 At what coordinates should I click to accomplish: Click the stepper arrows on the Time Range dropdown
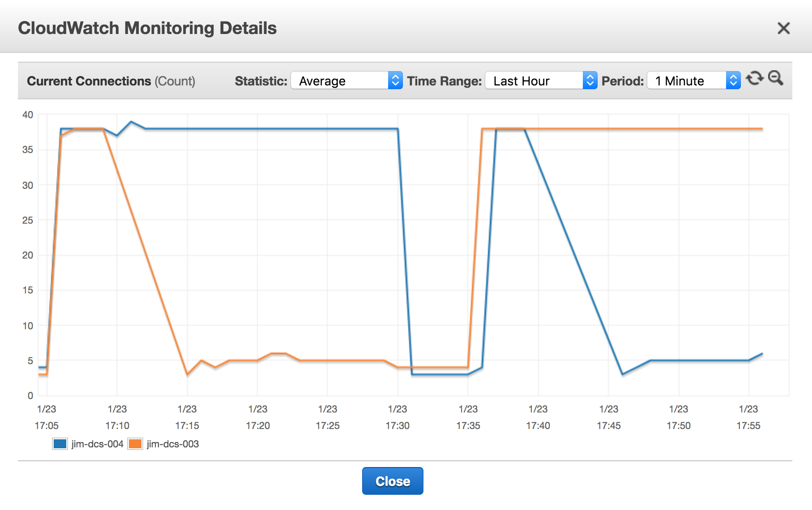(591, 81)
